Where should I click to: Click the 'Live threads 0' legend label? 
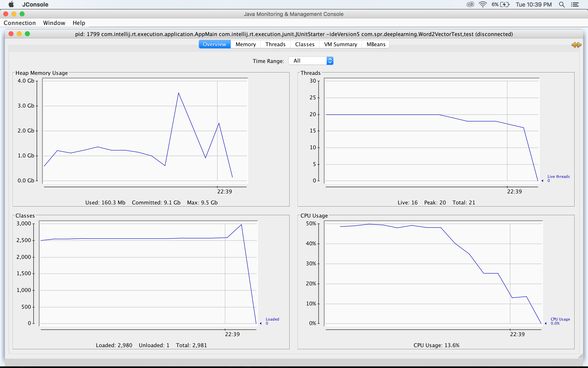click(558, 178)
